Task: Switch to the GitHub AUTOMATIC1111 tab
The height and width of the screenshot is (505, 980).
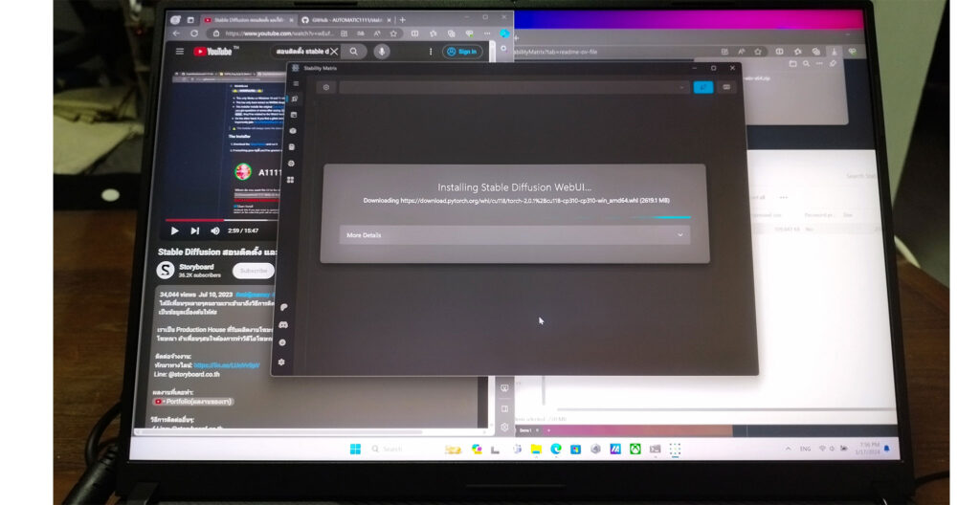Action: [x=345, y=20]
